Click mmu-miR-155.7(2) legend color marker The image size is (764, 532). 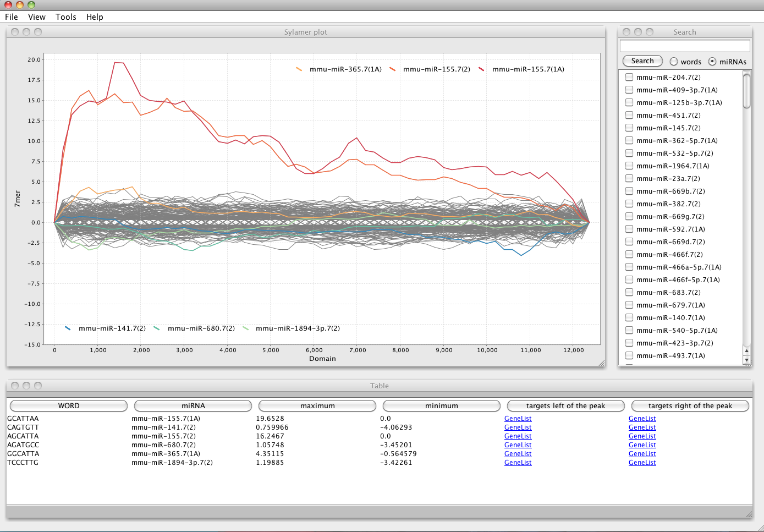point(393,69)
